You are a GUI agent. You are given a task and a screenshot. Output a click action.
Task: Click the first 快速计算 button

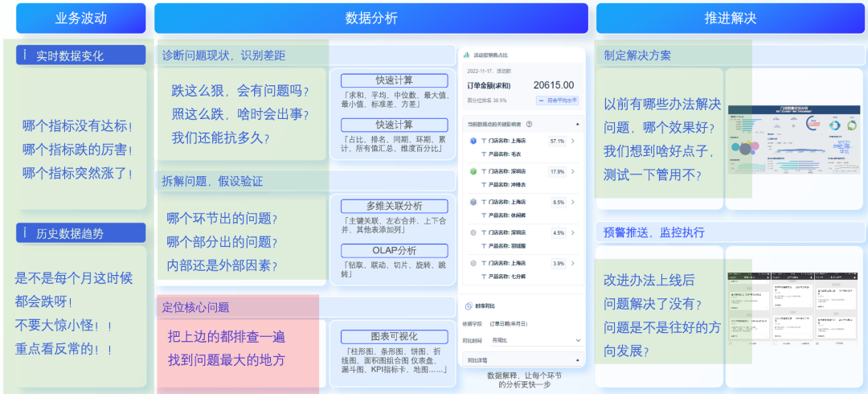(x=394, y=80)
